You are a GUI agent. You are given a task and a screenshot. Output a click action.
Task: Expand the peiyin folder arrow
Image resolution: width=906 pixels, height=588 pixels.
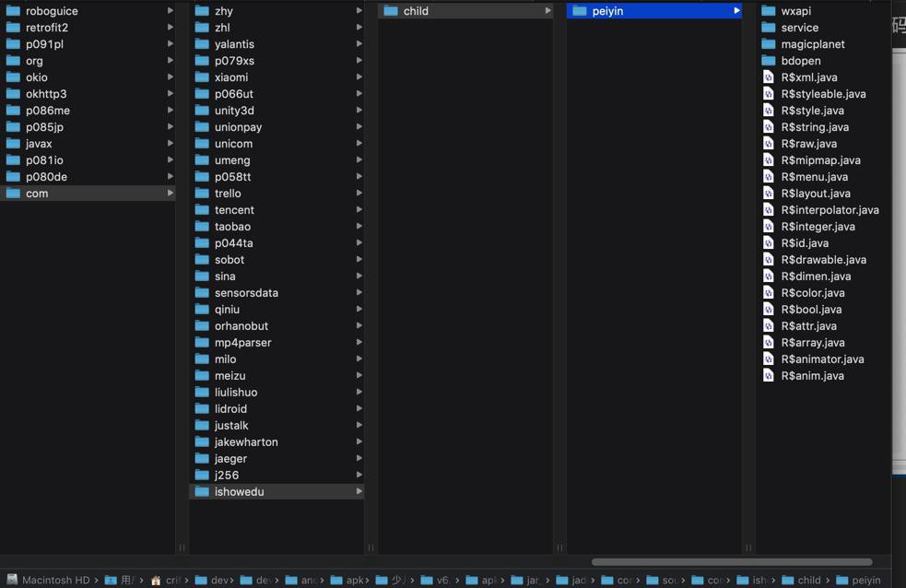point(736,10)
